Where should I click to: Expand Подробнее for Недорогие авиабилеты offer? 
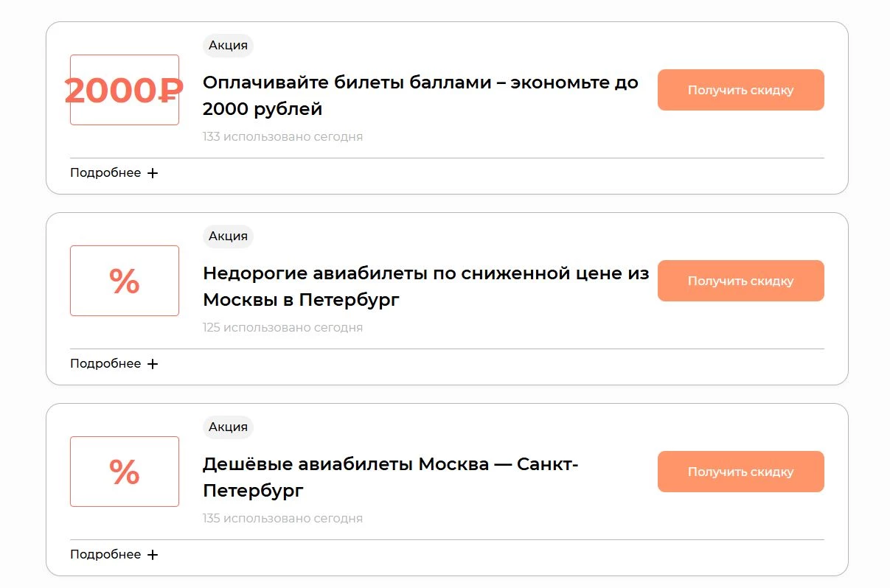[105, 364]
